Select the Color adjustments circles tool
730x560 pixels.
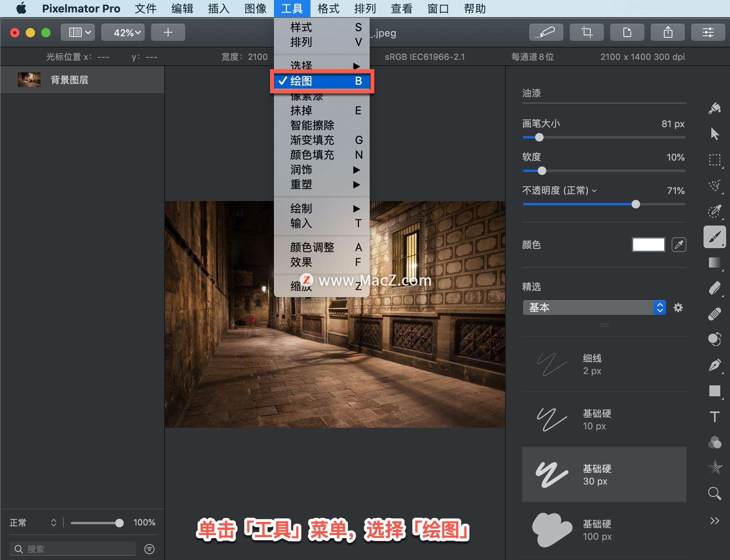(714, 442)
